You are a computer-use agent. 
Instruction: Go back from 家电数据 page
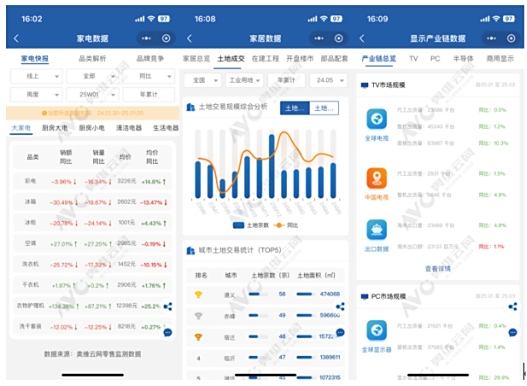(16, 38)
